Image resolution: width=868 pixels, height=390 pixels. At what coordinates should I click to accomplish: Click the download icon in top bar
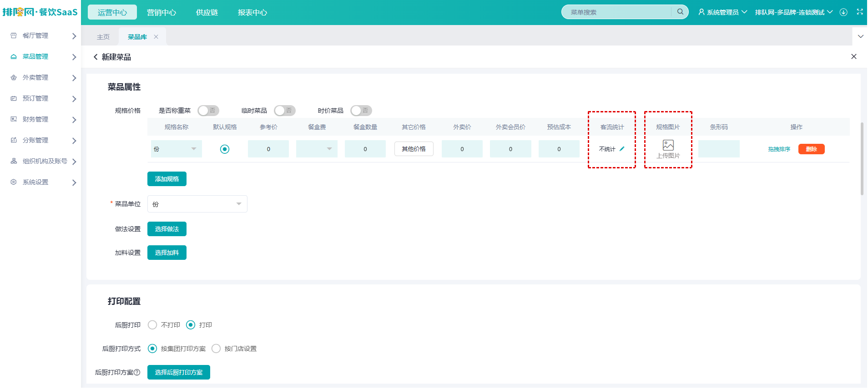click(x=843, y=12)
